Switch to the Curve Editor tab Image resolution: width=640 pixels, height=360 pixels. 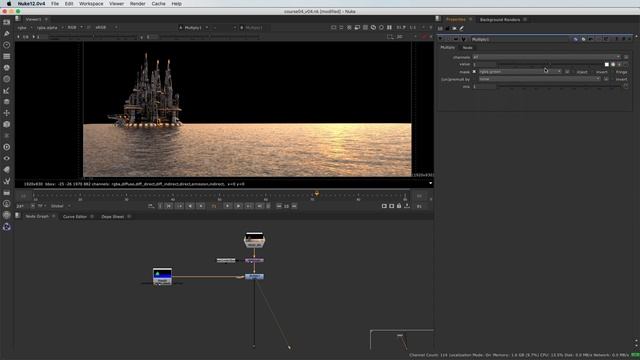[x=75, y=216]
